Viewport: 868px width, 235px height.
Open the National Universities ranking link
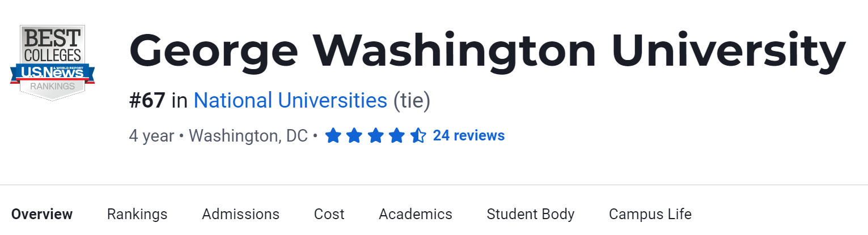[x=290, y=101]
